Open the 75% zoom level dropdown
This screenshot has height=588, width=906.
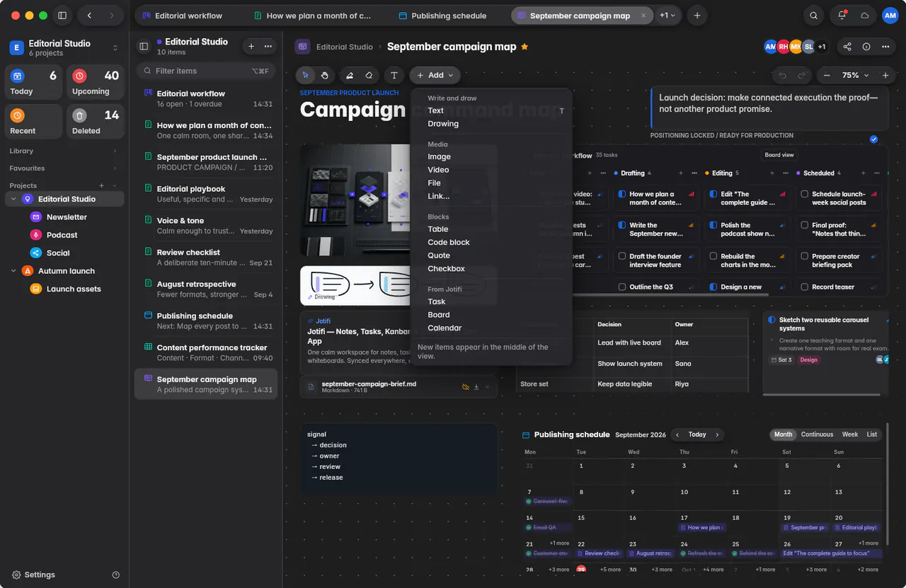pyautogui.click(x=856, y=75)
